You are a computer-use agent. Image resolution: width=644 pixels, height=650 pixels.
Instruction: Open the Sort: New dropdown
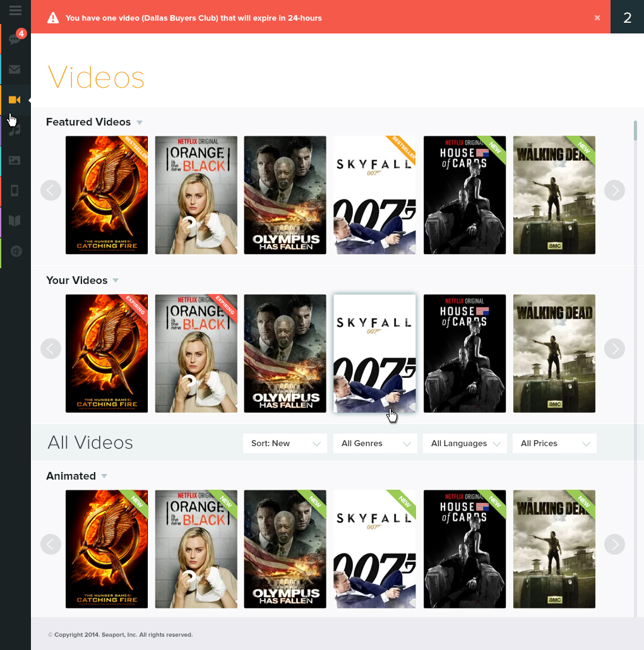(285, 444)
